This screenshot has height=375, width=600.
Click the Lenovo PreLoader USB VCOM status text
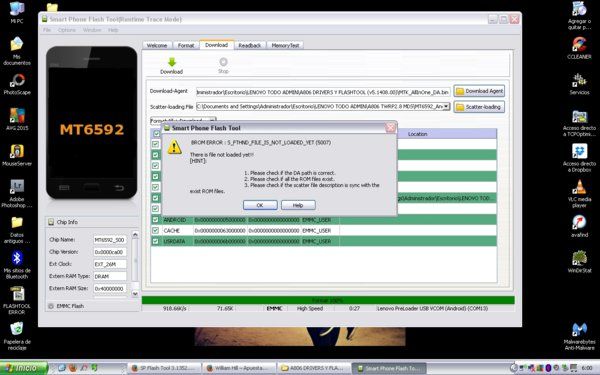(432, 308)
